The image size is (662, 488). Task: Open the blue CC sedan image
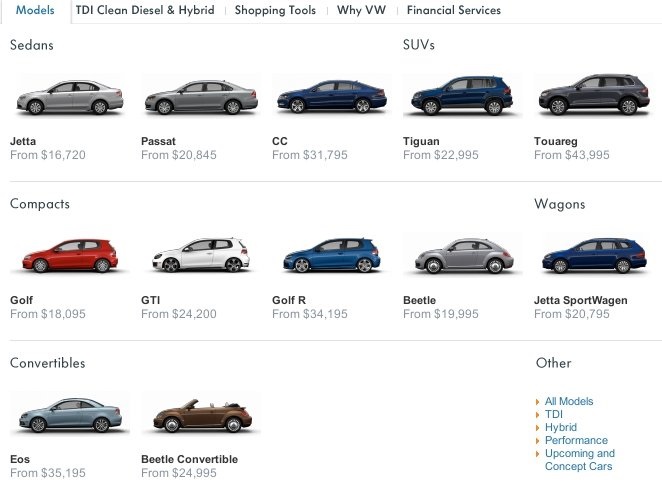pos(330,97)
